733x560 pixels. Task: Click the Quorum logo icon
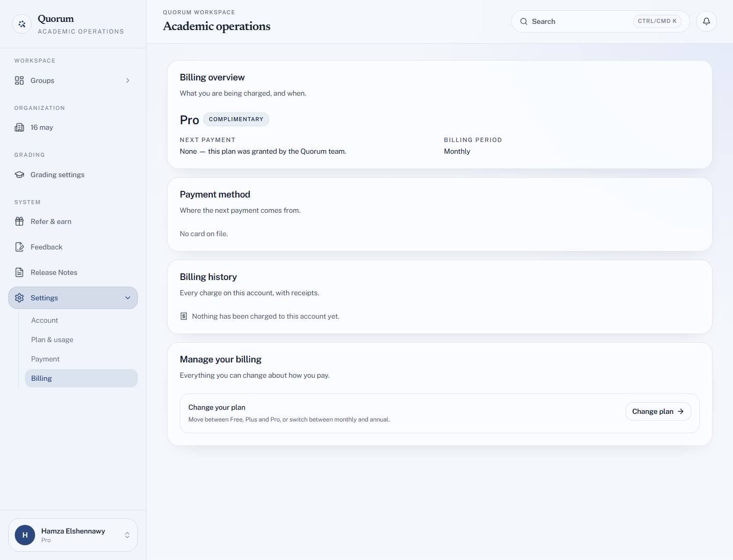(x=22, y=24)
